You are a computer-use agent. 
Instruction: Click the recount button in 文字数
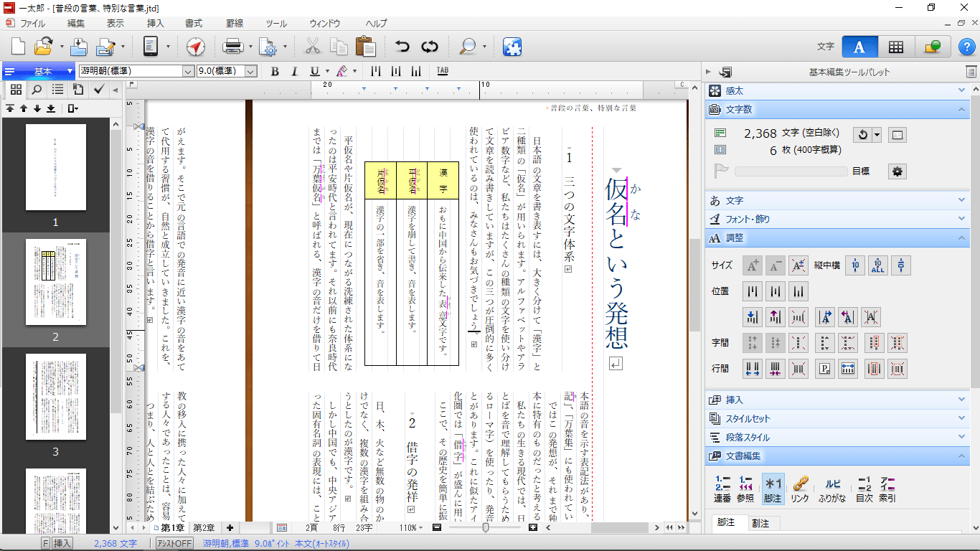tap(862, 134)
